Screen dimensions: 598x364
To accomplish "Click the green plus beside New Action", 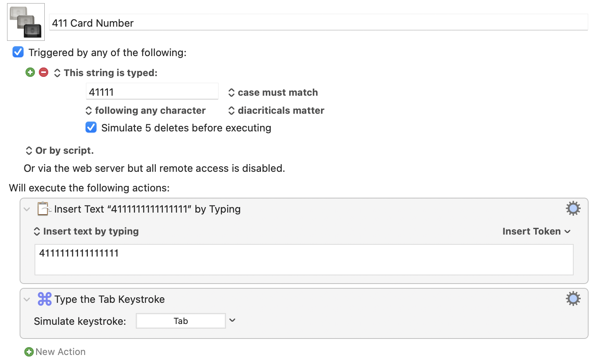I will coord(28,352).
